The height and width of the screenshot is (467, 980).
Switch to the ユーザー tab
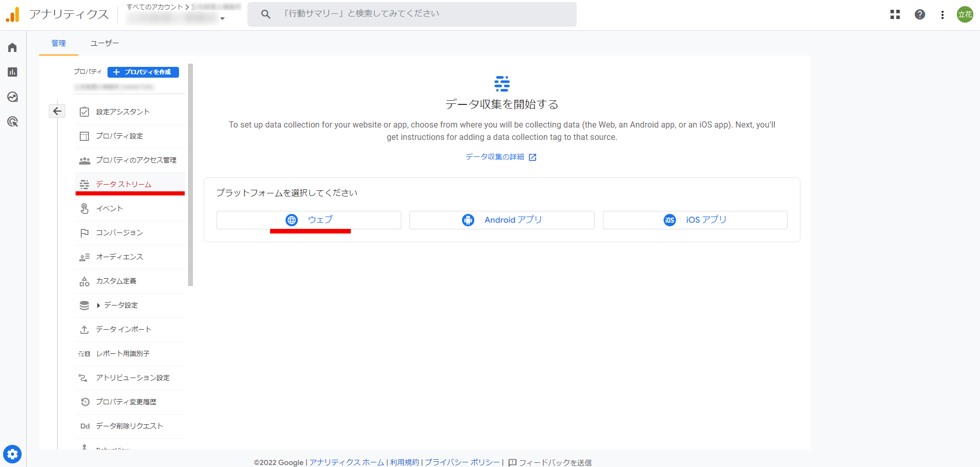tap(104, 43)
